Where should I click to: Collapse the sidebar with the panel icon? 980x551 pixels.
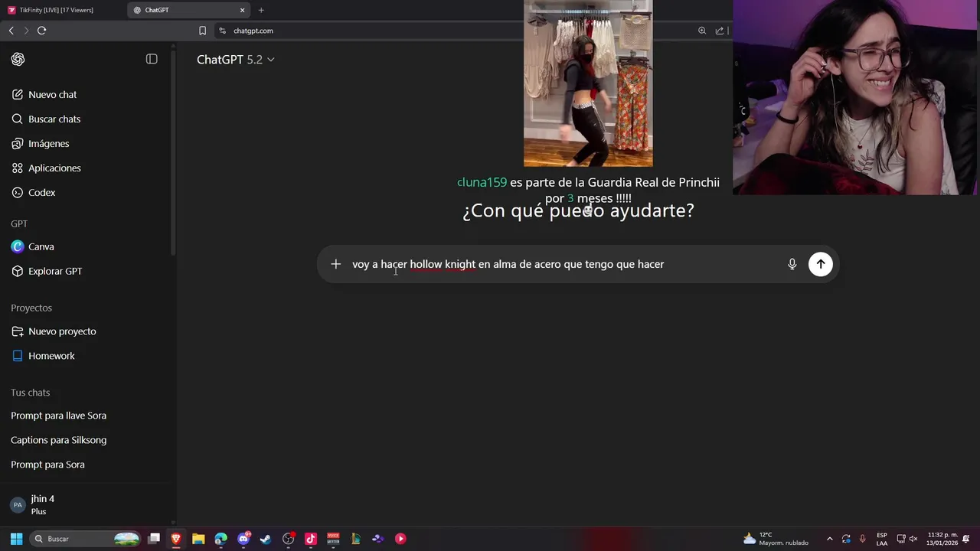tap(152, 59)
